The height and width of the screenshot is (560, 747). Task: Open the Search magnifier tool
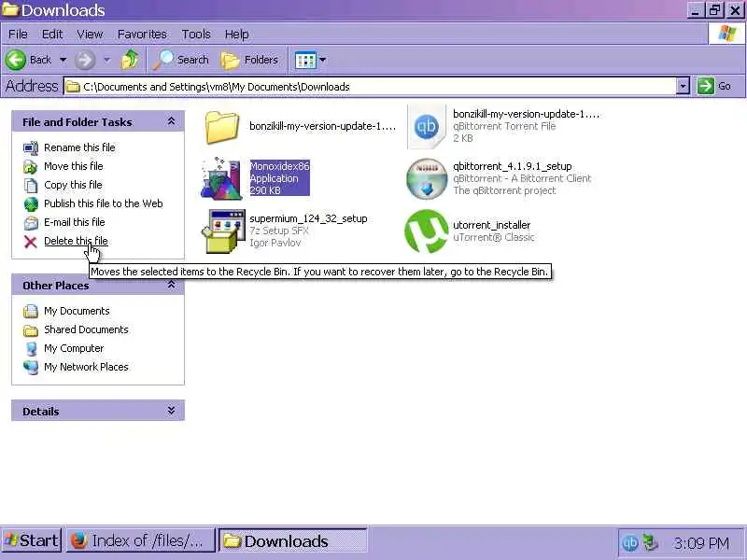coord(181,60)
